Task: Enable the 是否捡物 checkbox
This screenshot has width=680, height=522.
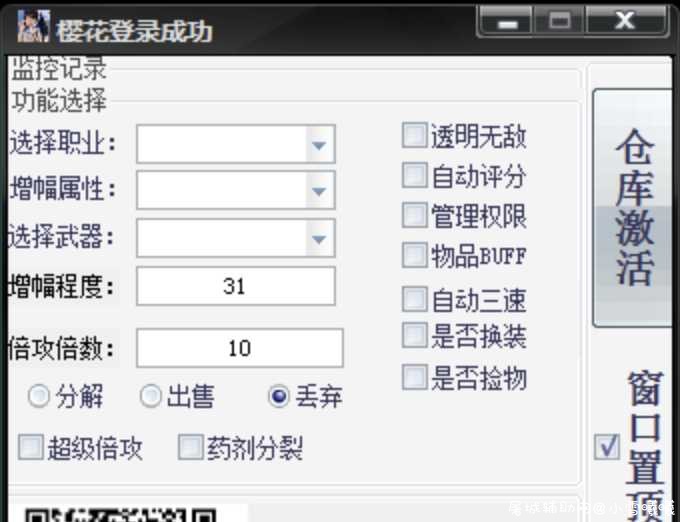Action: point(415,377)
